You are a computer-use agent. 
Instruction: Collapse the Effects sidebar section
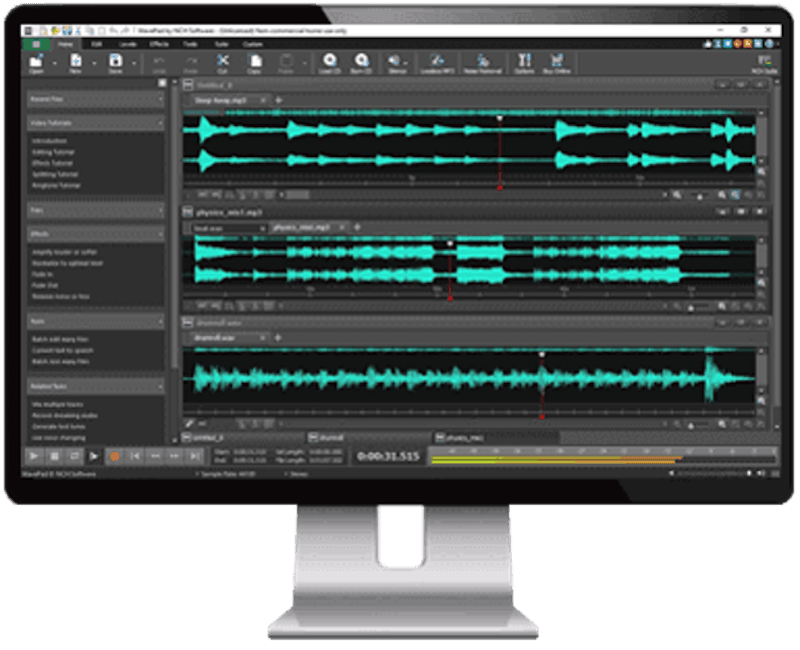tap(160, 234)
